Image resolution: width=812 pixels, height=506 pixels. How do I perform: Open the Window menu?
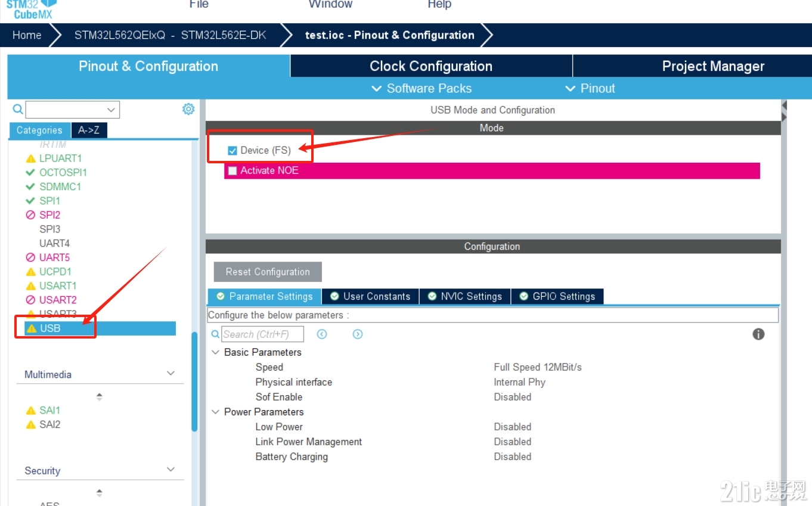330,4
